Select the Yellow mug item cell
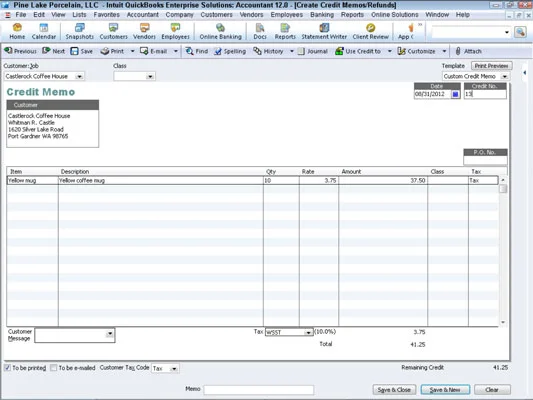The width and height of the screenshot is (533, 400). coord(33,180)
